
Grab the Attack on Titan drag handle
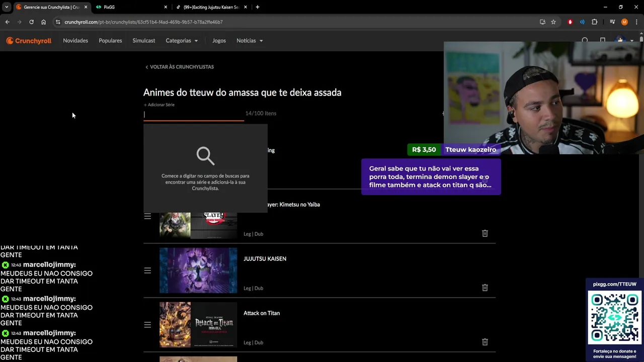pos(147,325)
